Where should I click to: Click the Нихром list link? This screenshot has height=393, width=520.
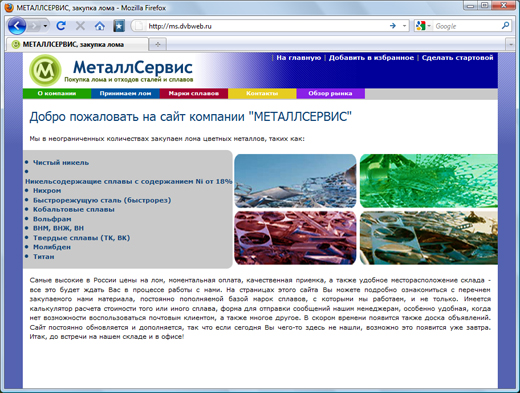tap(47, 191)
